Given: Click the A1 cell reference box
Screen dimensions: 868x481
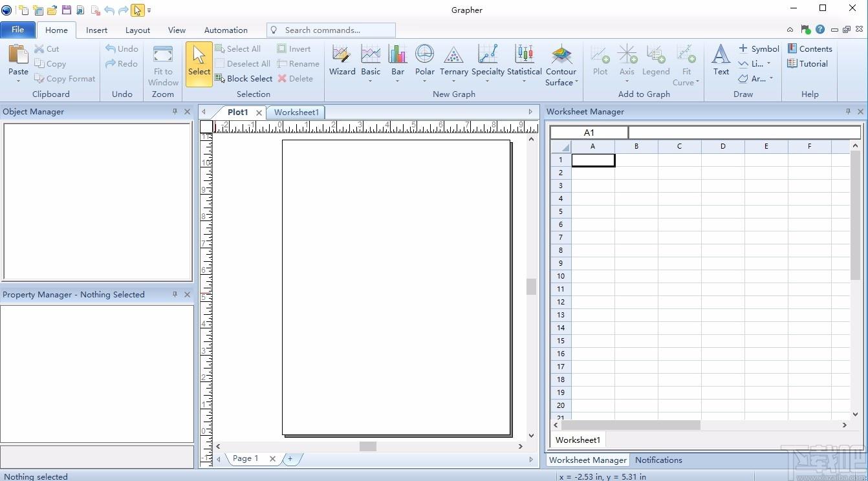Looking at the screenshot, I should click(589, 133).
